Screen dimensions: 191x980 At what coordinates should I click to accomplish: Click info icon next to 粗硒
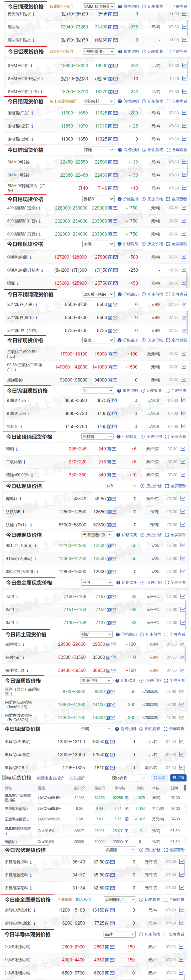tap(17, 449)
